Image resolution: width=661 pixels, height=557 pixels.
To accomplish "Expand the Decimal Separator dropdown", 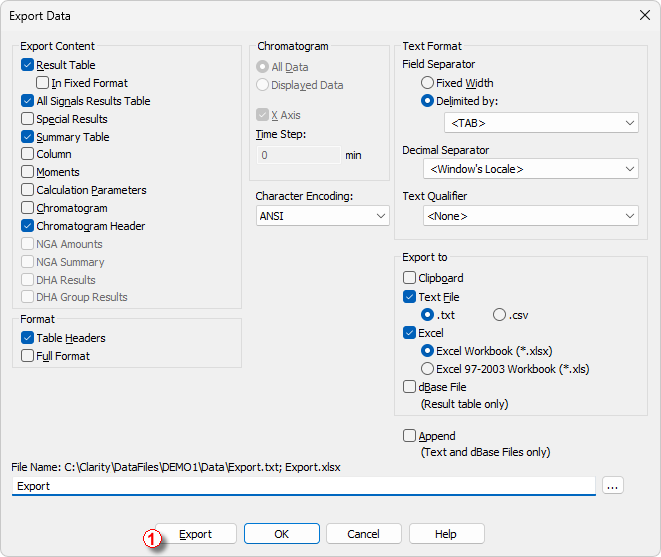I will (531, 169).
